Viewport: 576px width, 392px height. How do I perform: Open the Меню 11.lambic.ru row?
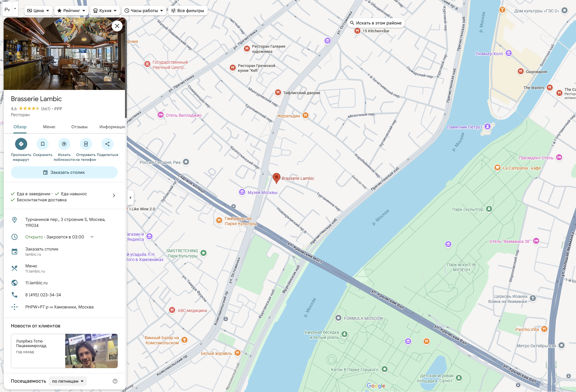[x=64, y=268]
